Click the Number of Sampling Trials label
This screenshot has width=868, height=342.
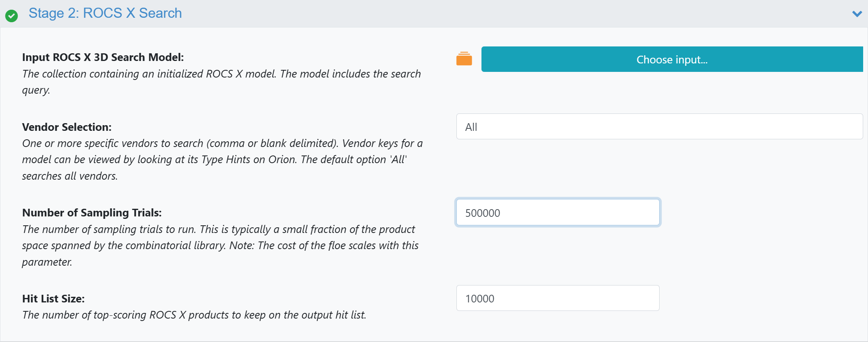click(x=92, y=213)
